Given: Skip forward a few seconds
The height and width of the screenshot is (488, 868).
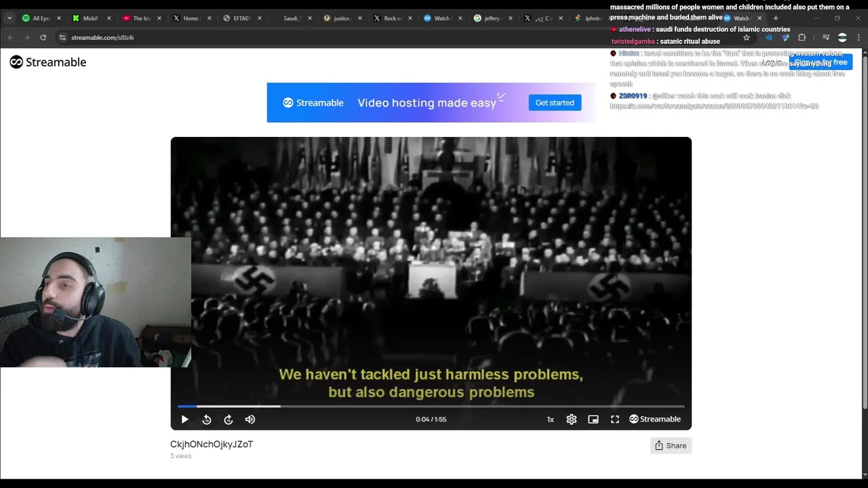Looking at the screenshot, I should coord(229,420).
